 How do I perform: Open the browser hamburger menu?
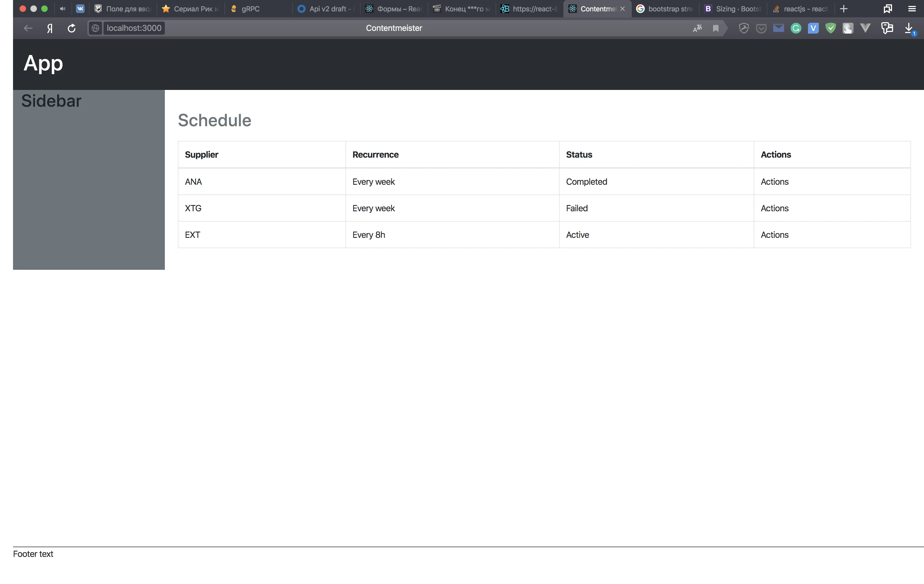tap(912, 8)
